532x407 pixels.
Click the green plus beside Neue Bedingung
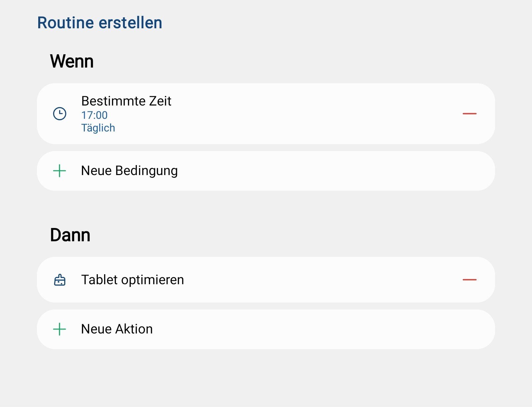(60, 171)
